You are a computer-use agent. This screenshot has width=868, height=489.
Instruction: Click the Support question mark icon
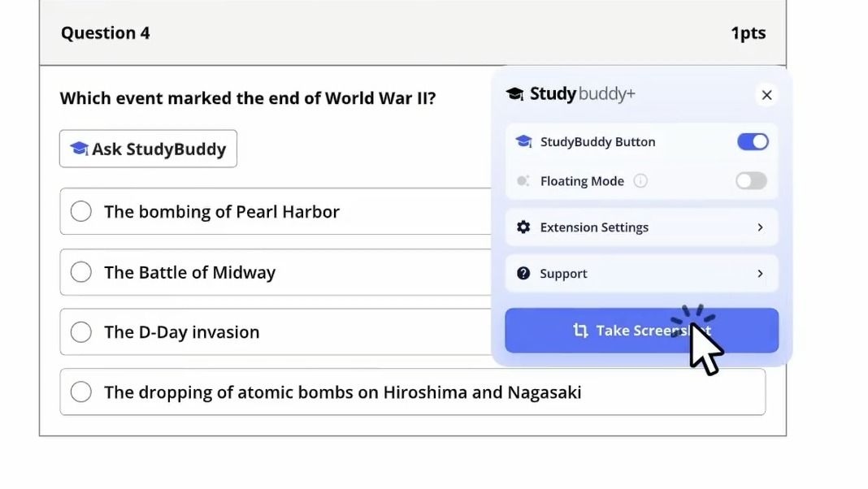point(523,273)
